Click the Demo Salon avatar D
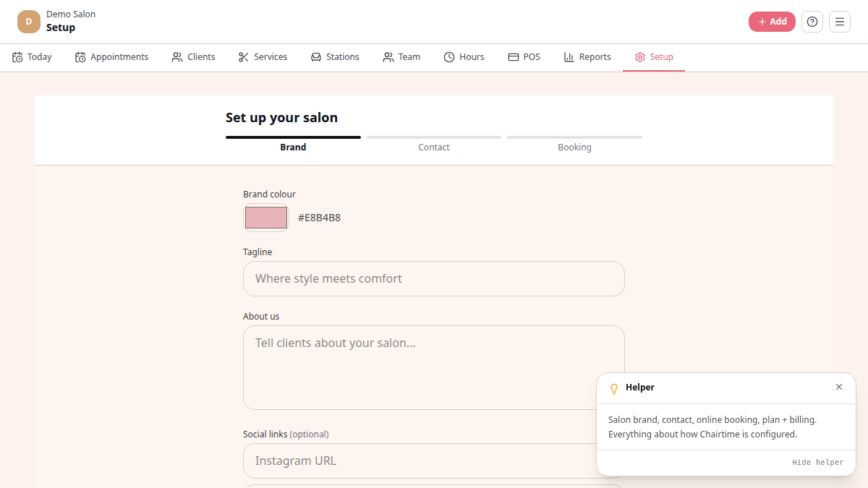 tap(29, 22)
